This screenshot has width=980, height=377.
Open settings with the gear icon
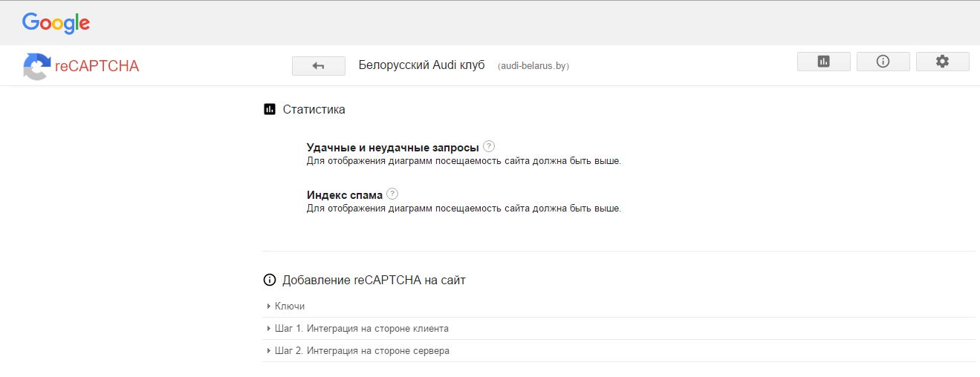tap(942, 62)
